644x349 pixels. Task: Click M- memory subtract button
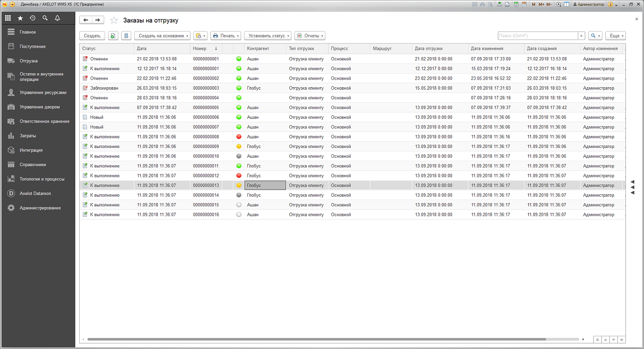(549, 4)
